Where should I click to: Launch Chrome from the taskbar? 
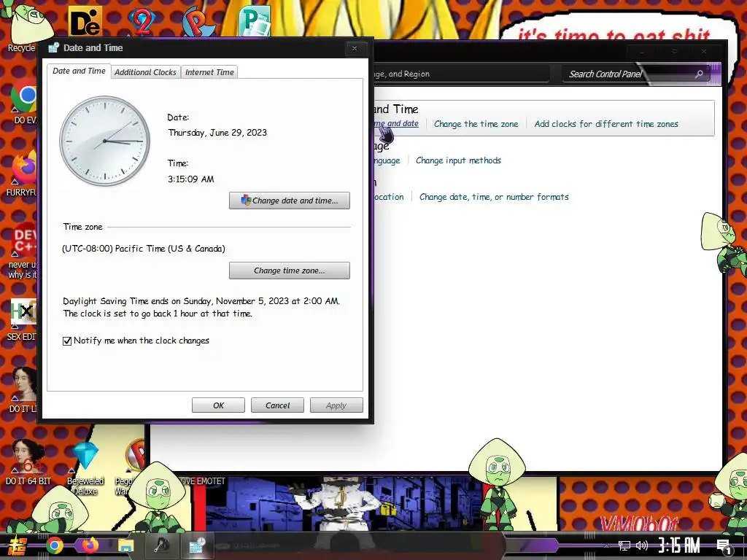coord(54,545)
